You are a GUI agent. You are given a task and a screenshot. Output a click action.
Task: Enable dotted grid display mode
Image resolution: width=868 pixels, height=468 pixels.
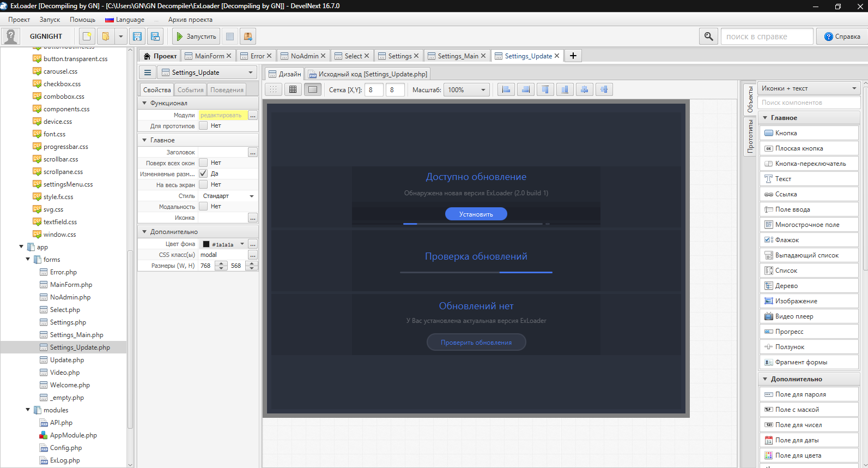[274, 89]
